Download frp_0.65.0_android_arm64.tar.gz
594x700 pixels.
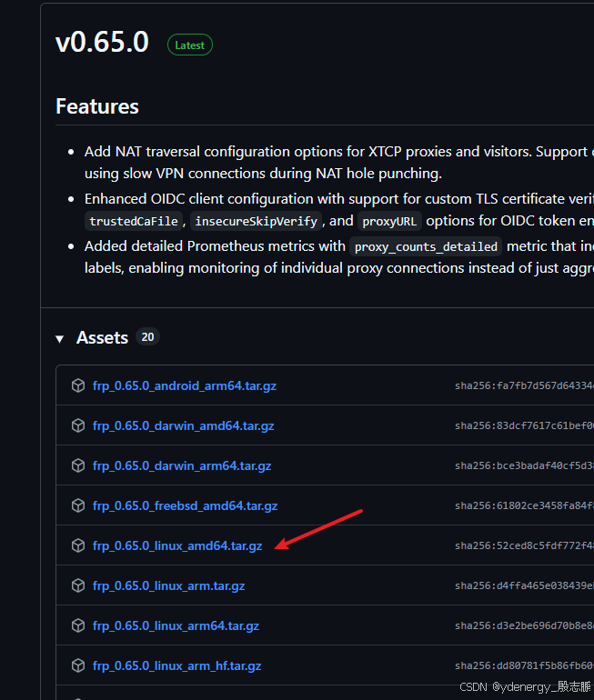pos(185,385)
